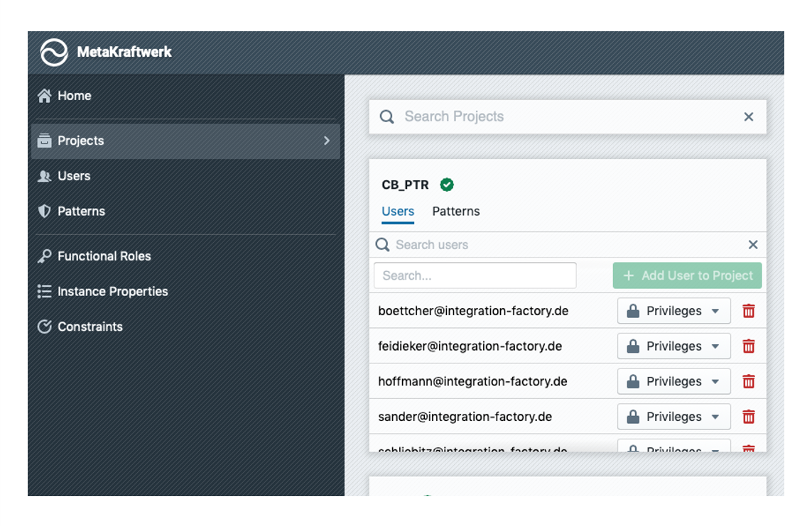Open Privileges dropdown for hoffmann

click(673, 382)
